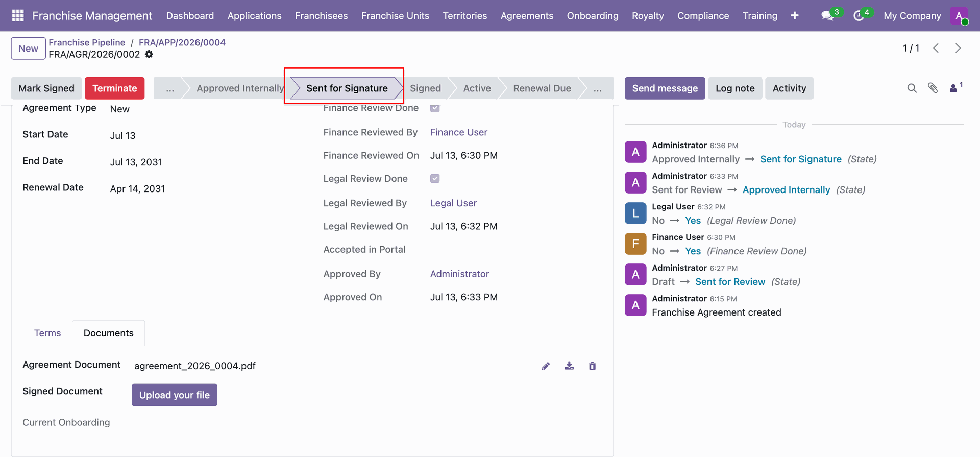Select Sent for Signature status stage
Image resolution: width=980 pixels, height=457 pixels.
pyautogui.click(x=347, y=88)
